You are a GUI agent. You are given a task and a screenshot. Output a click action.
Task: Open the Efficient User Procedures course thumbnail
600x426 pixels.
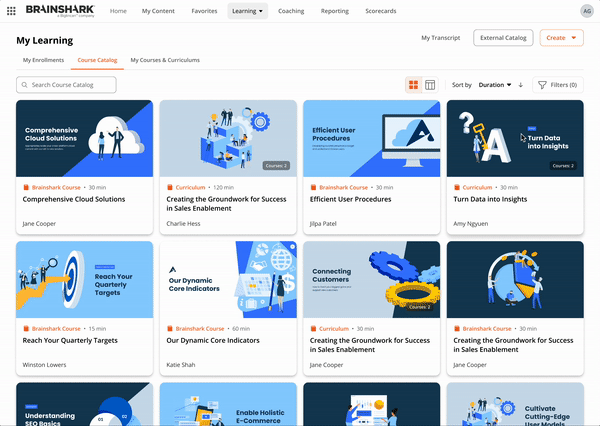372,139
